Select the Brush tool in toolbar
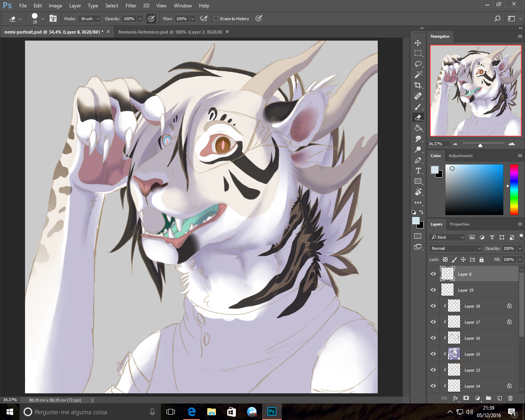Screen dimensions: 525x420 418,107
